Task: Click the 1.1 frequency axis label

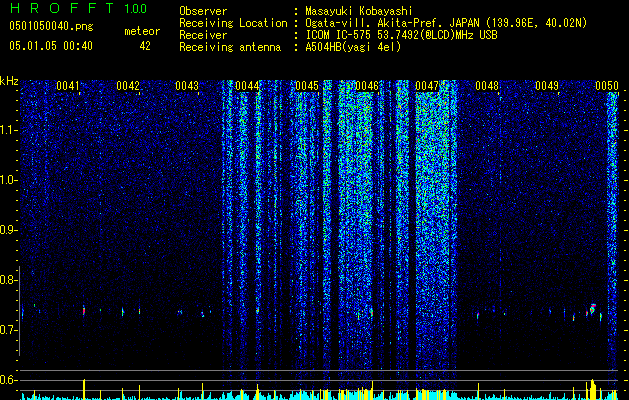Action: point(7,130)
